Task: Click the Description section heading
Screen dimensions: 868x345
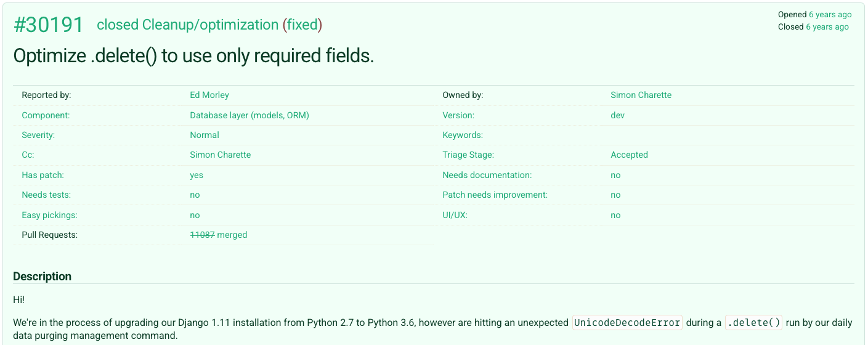Action: (x=42, y=276)
